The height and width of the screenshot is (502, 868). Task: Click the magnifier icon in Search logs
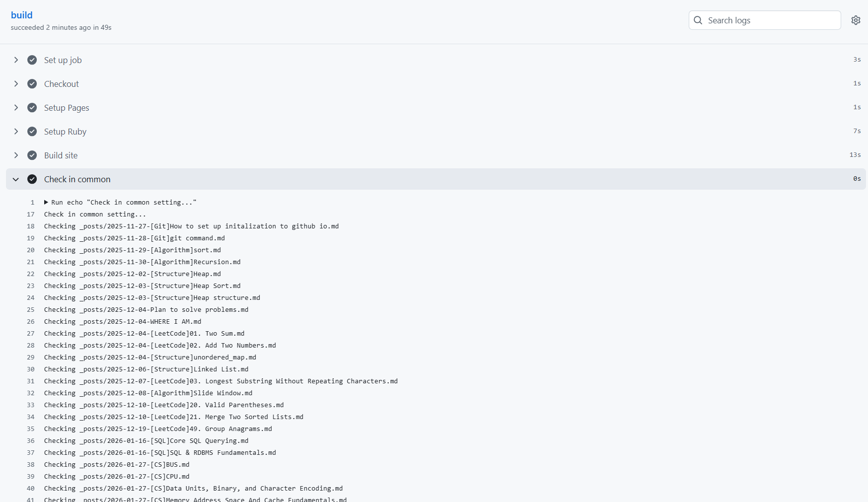pyautogui.click(x=698, y=20)
